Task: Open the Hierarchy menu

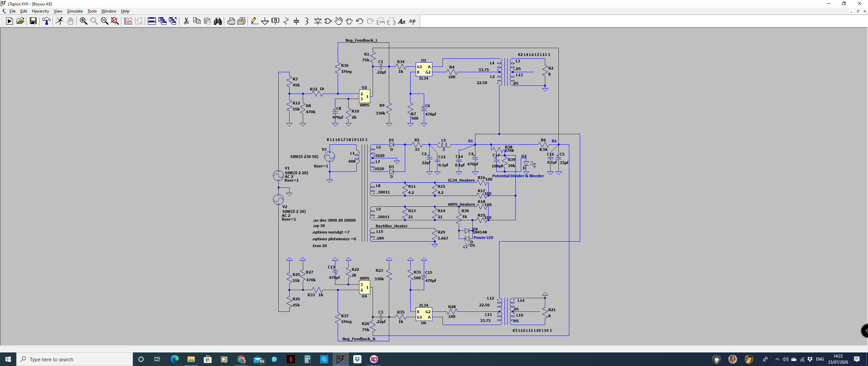Action: pyautogui.click(x=40, y=11)
